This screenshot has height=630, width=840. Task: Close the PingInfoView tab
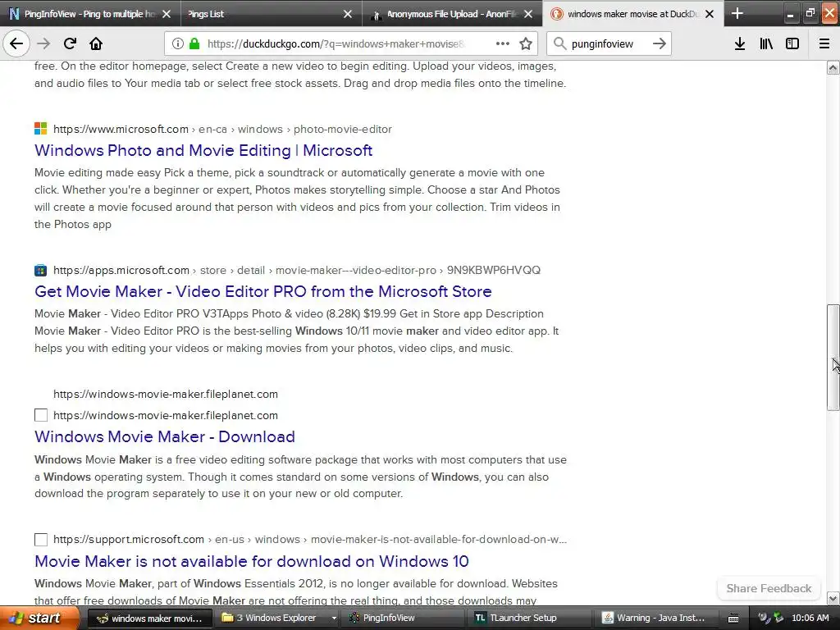pyautogui.click(x=167, y=14)
